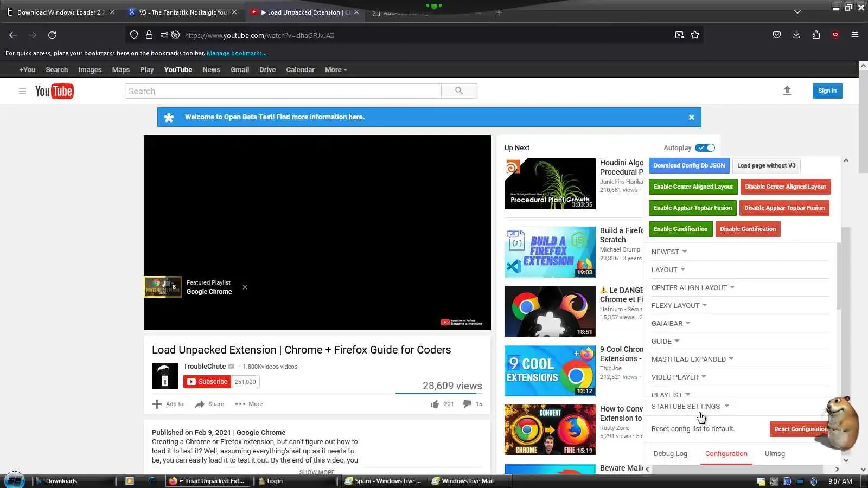Open the browser downloads arrow
Viewport: 868px width, 488px height.
796,35
